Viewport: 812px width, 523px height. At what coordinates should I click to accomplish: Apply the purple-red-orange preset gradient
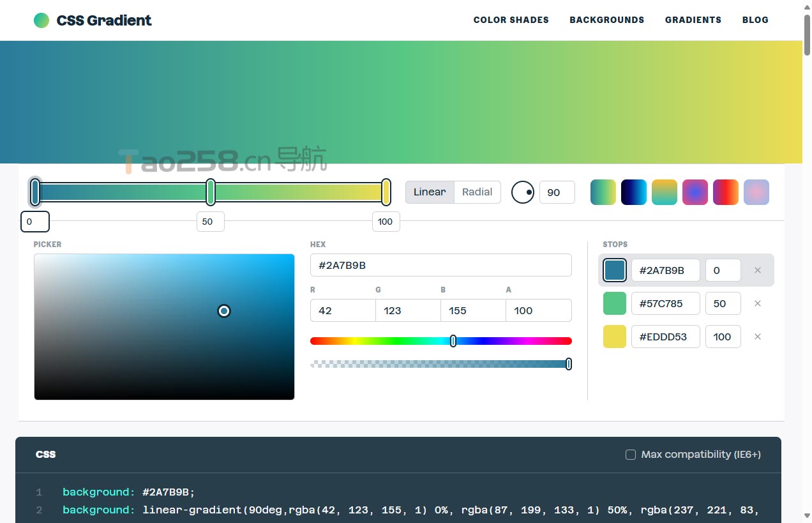pos(726,192)
